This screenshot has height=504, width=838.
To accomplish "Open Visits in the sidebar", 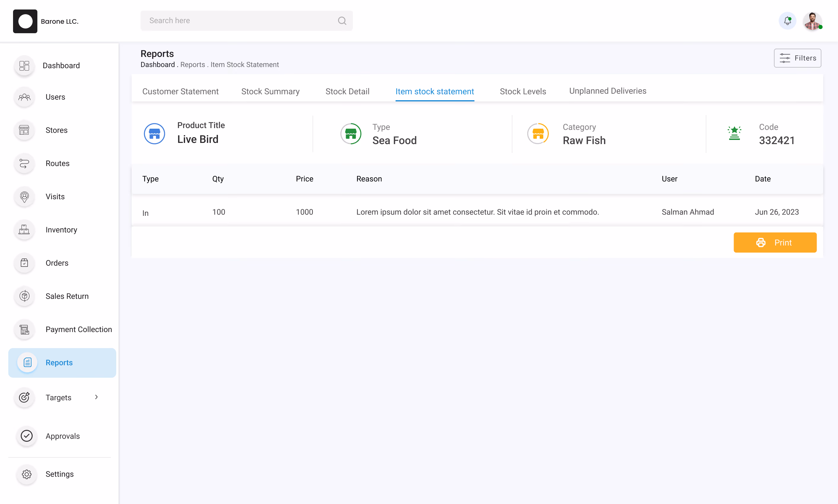I will (x=55, y=197).
